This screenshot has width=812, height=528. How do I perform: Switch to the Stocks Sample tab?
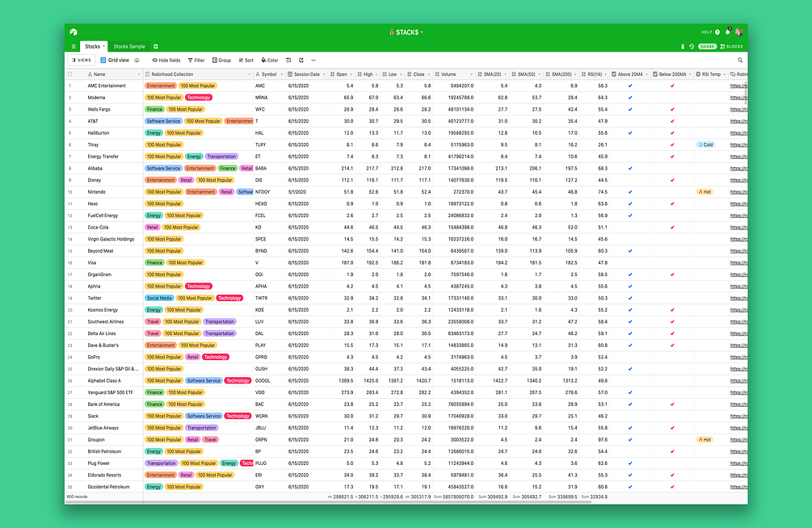128,46
